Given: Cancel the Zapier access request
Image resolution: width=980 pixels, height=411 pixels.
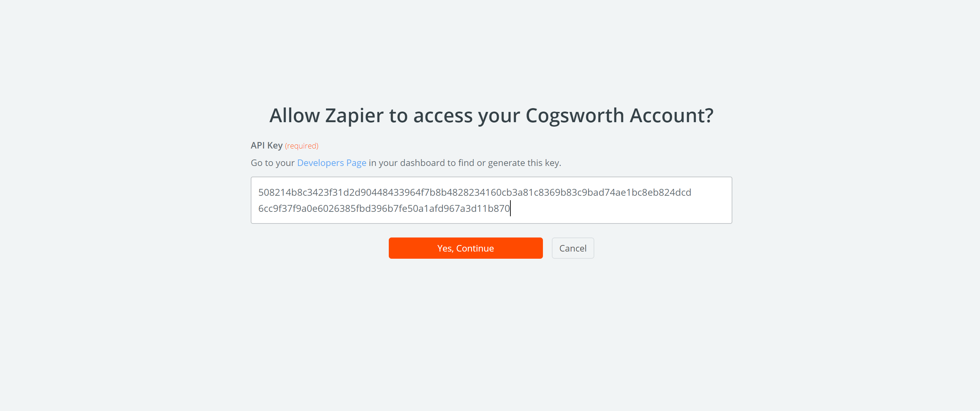Looking at the screenshot, I should pos(573,248).
